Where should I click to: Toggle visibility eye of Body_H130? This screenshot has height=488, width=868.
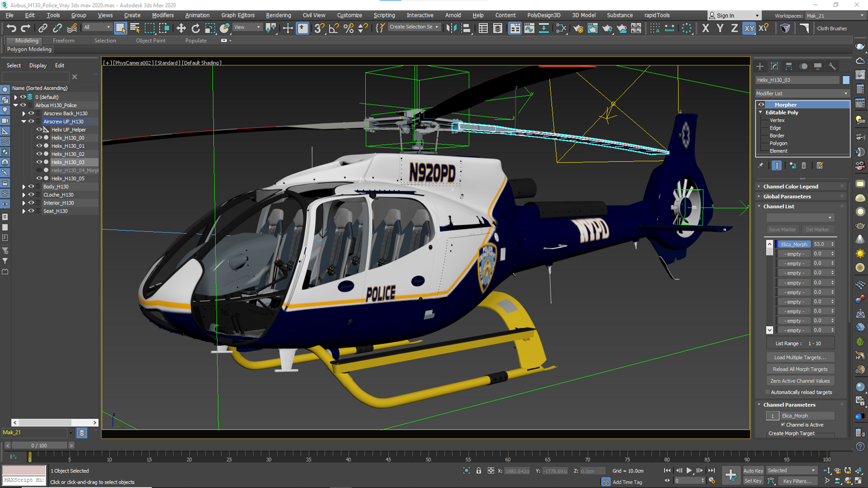[31, 187]
